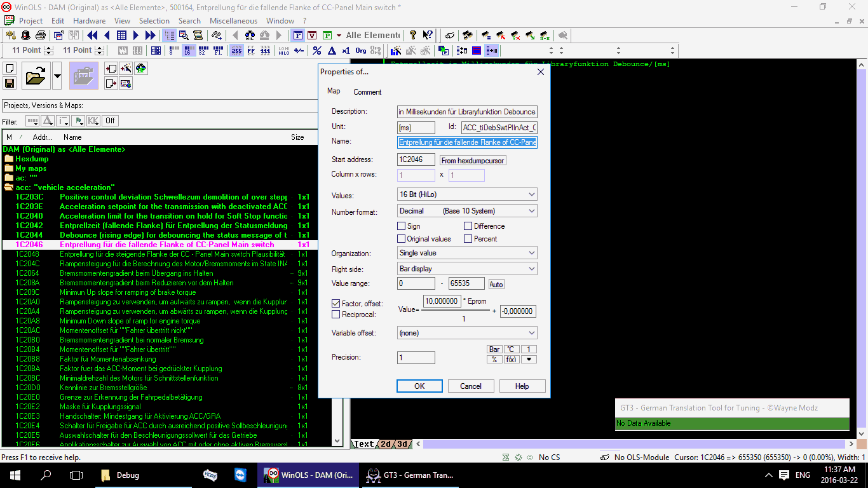Click the floppy disk save icon
Screen dimensions: 868x488
point(10,83)
